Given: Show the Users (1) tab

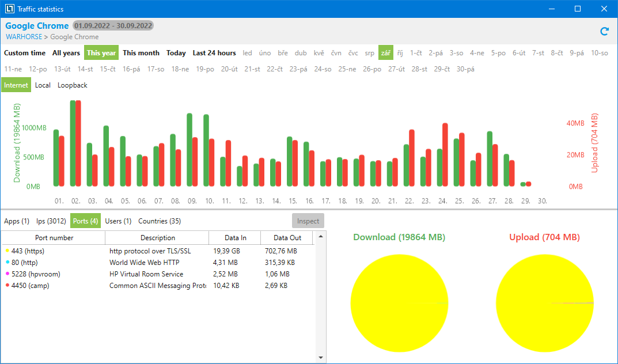Looking at the screenshot, I should 118,221.
